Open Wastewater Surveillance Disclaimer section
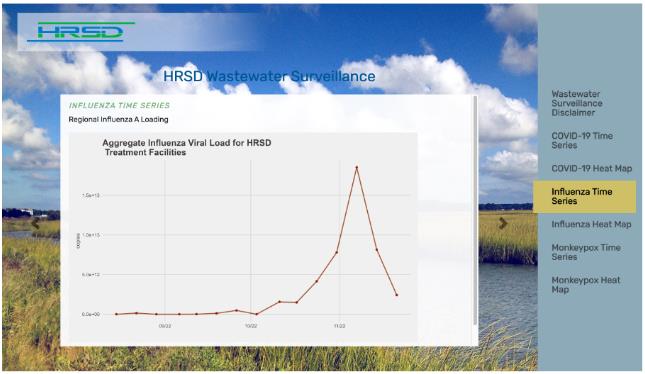Image resolution: width=645 pixels, height=374 pixels. point(577,103)
